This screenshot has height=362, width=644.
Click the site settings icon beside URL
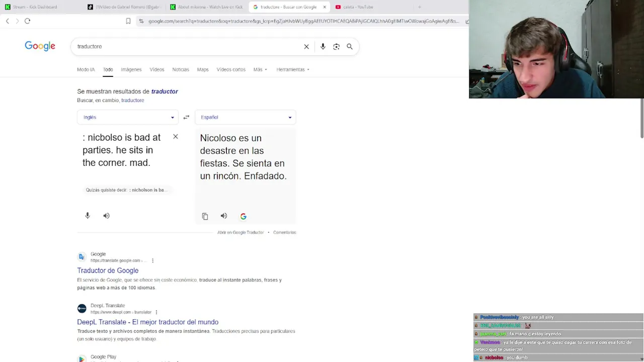tap(141, 21)
